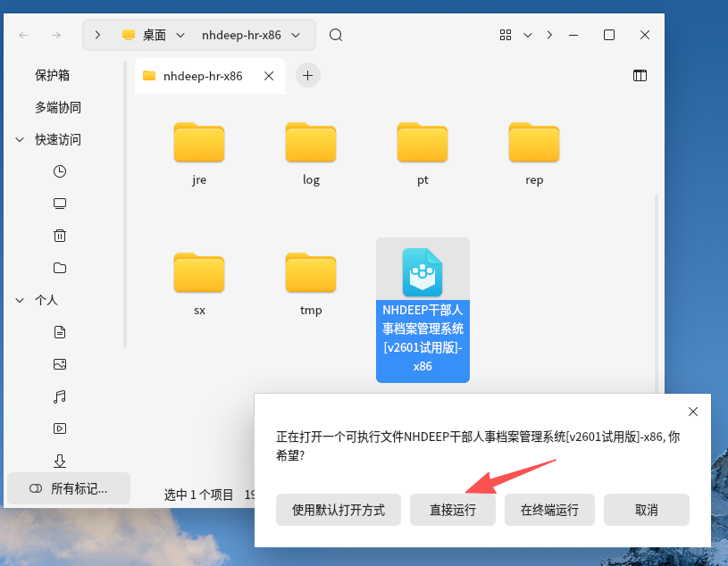Open the pictures icon in sidebar
The image size is (728, 566).
click(x=60, y=363)
